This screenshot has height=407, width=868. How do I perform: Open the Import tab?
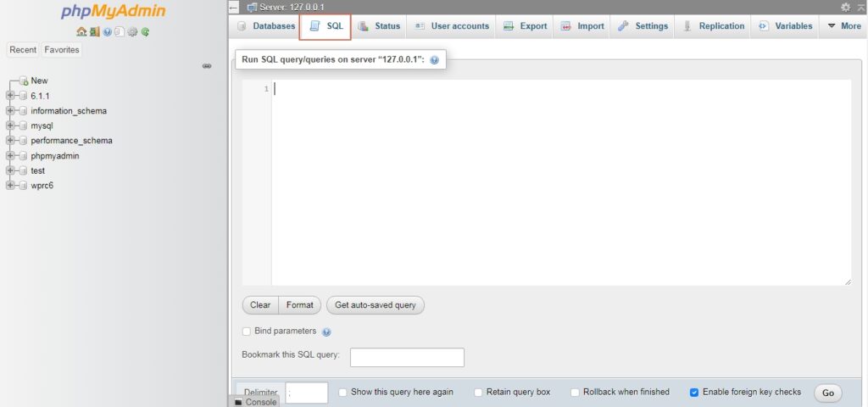coord(581,26)
